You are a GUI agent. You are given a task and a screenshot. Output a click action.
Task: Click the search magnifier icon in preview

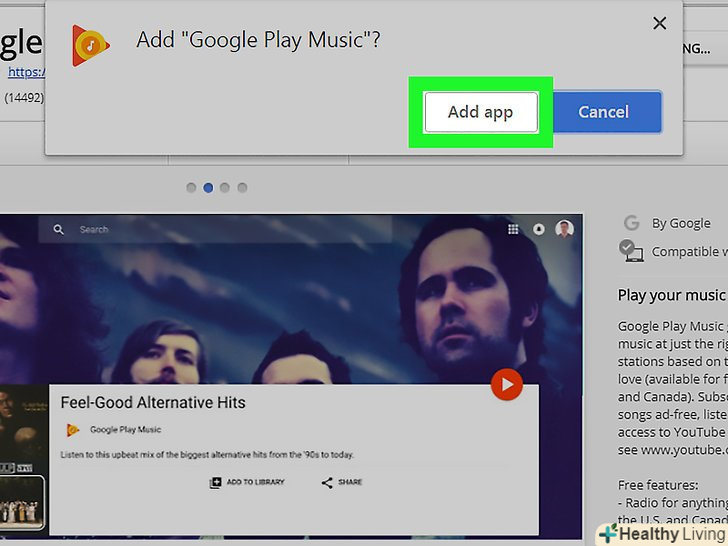point(58,229)
